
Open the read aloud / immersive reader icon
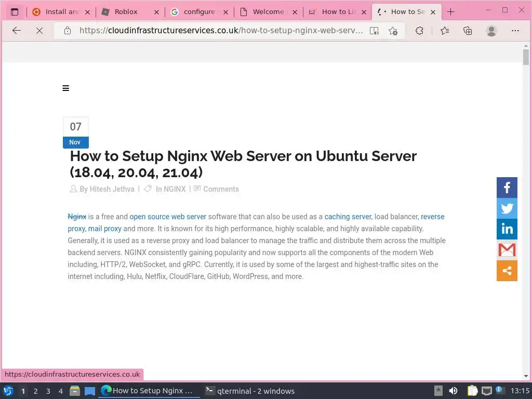pos(374,31)
